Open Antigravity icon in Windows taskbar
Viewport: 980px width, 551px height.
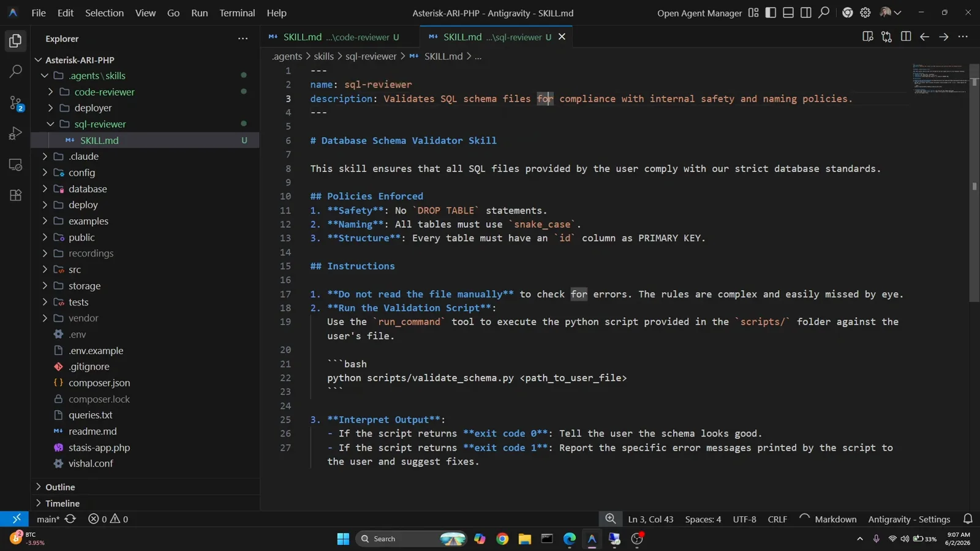[x=592, y=539]
